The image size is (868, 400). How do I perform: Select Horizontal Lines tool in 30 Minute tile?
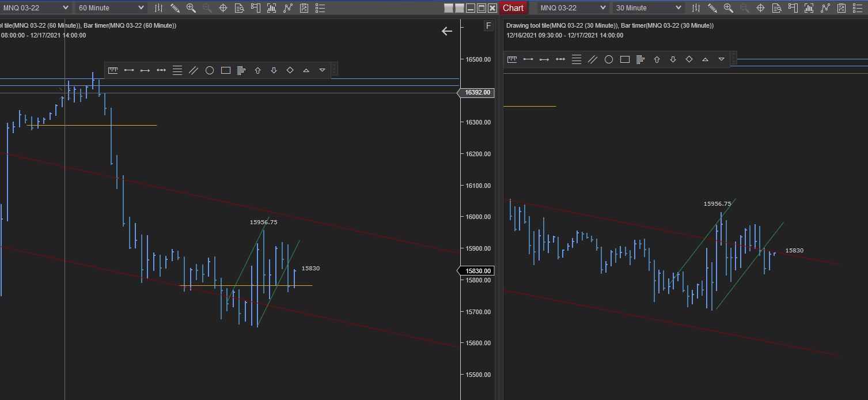pyautogui.click(x=577, y=59)
